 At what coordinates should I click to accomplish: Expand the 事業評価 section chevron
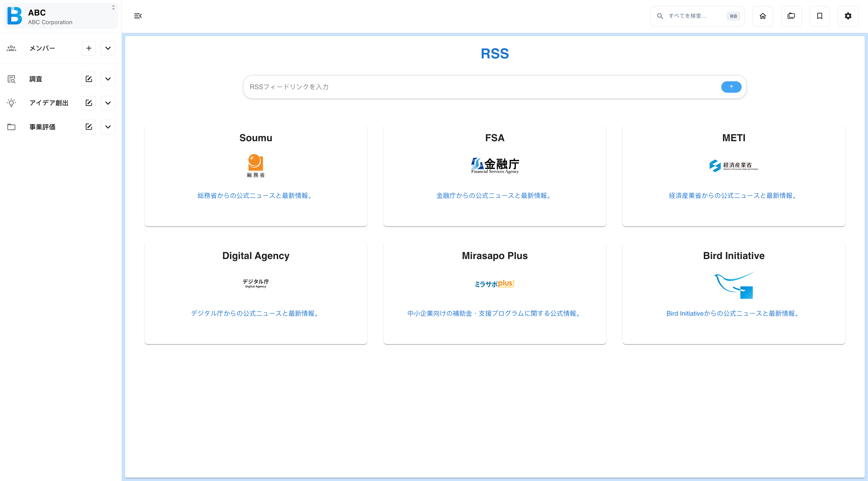coord(108,127)
